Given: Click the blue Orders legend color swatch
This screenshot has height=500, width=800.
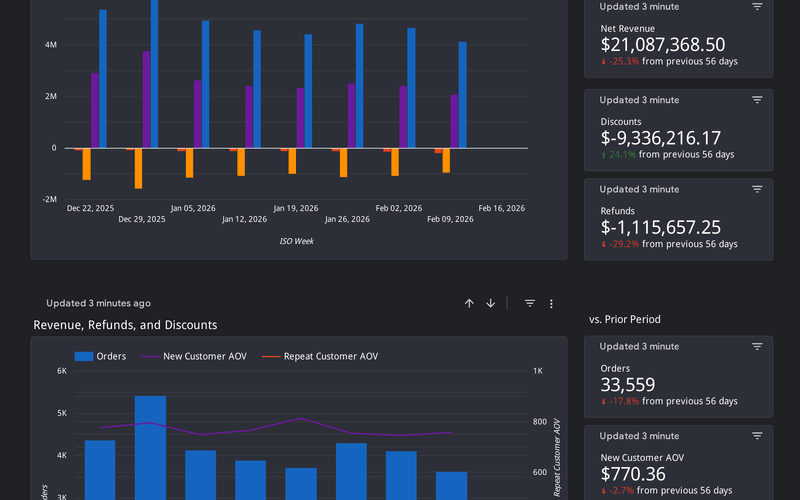Looking at the screenshot, I should click(x=84, y=356).
